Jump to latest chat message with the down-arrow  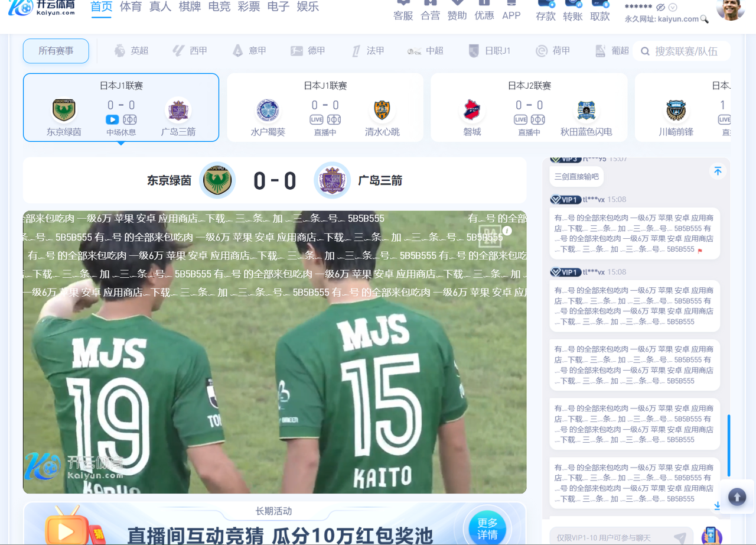(717, 506)
